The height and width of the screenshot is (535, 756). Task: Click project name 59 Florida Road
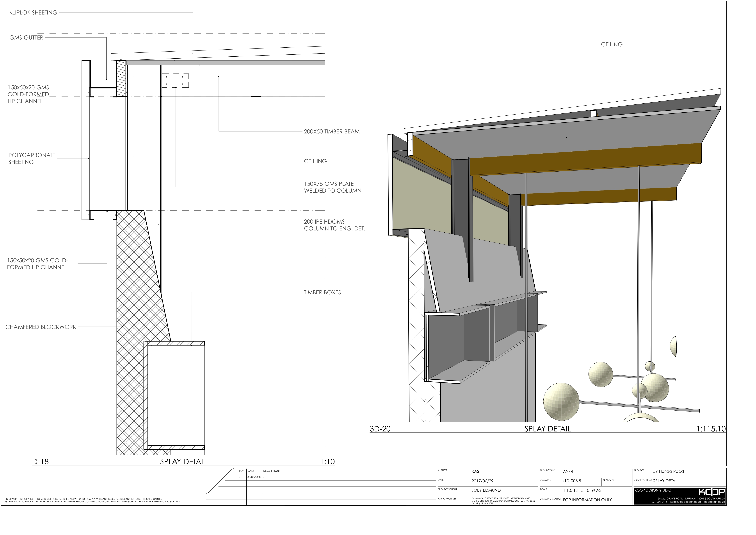tap(668, 471)
